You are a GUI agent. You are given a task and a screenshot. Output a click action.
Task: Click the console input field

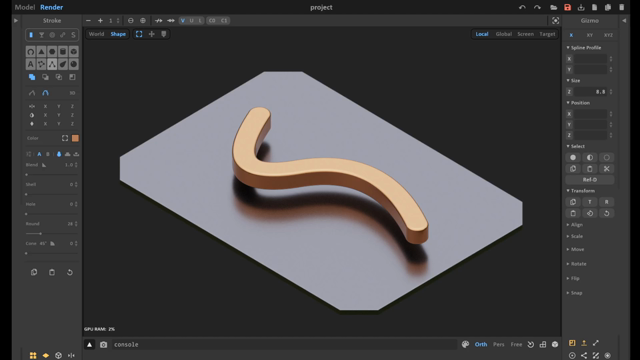[284, 344]
